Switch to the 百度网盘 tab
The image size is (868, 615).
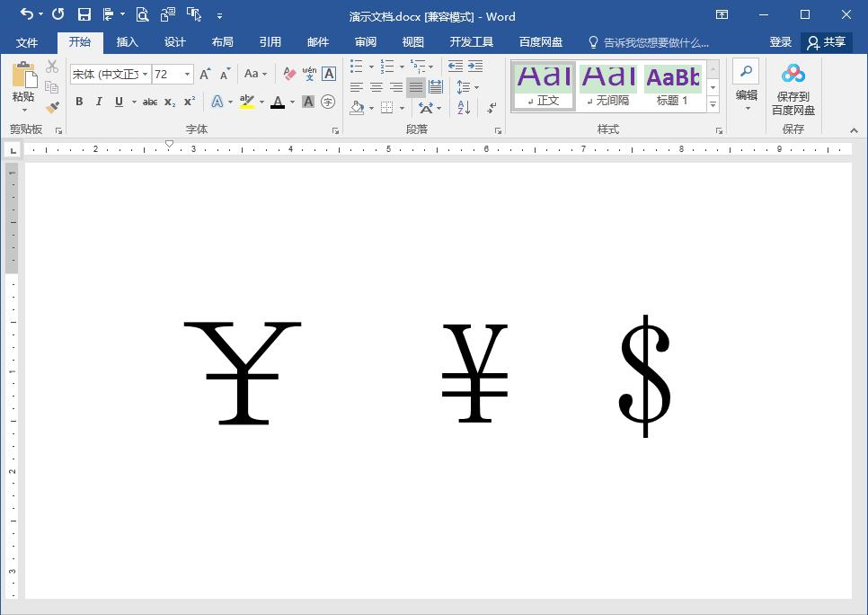[540, 42]
